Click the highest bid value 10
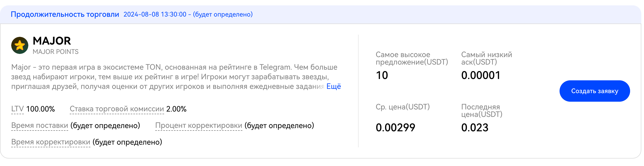This screenshot has height=166, width=644. click(x=382, y=75)
